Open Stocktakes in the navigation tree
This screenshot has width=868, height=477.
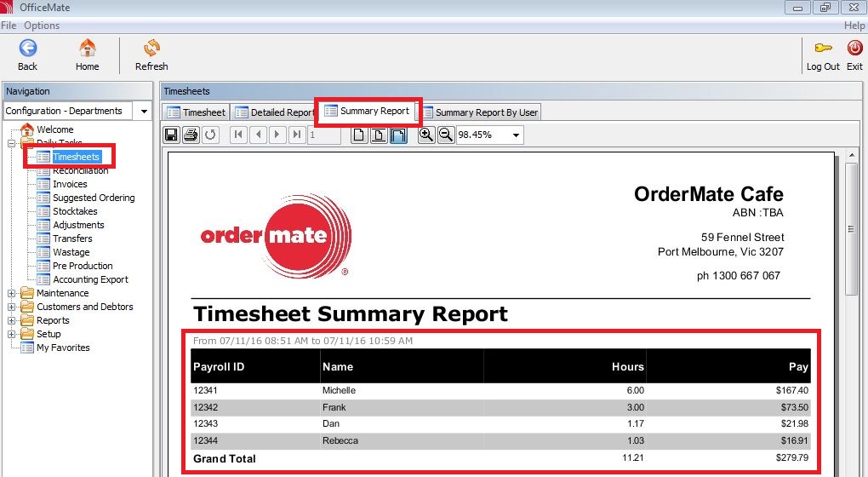(75, 211)
